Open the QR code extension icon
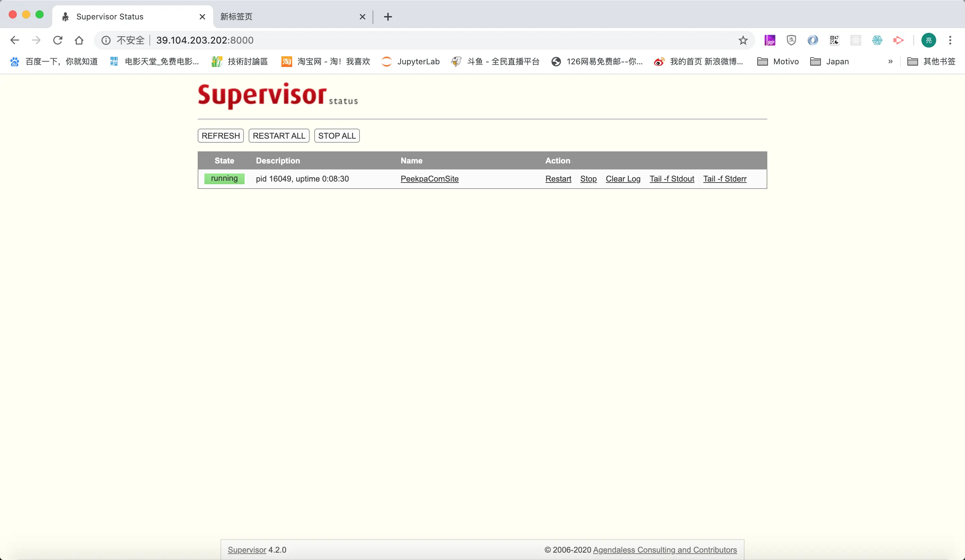The height and width of the screenshot is (560, 965). 834,40
